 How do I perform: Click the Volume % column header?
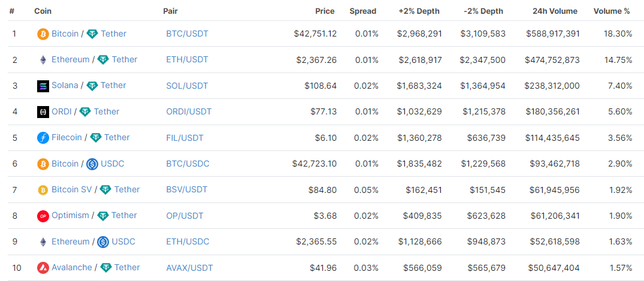coord(612,11)
